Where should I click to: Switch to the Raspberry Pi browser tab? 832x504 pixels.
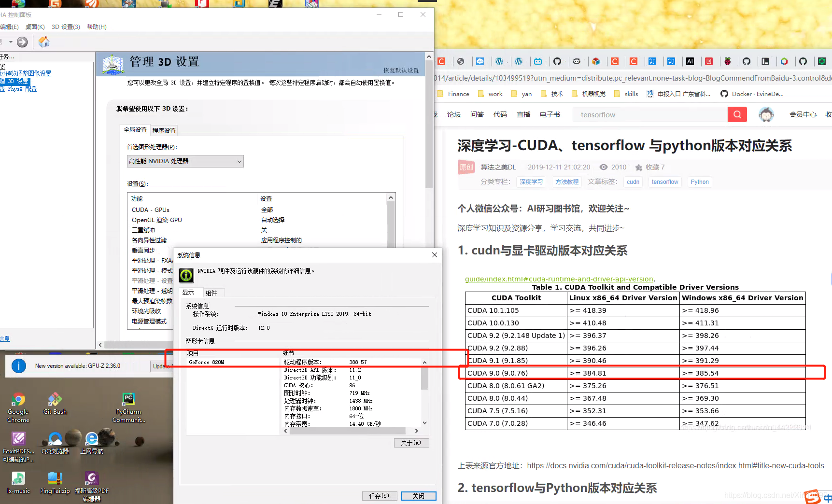click(x=728, y=61)
